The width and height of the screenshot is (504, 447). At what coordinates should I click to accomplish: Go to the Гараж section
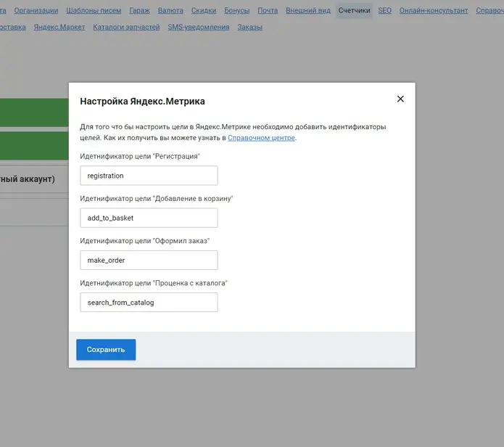tap(139, 11)
